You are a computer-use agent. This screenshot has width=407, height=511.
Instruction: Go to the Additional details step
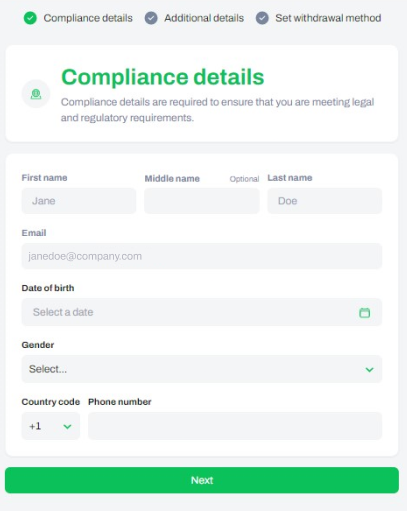click(x=204, y=18)
